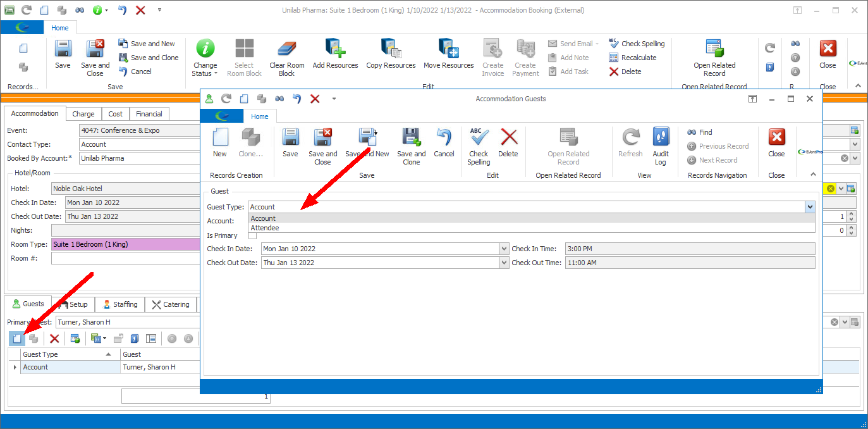Click Open Related Record in the main ribbon

click(714, 58)
